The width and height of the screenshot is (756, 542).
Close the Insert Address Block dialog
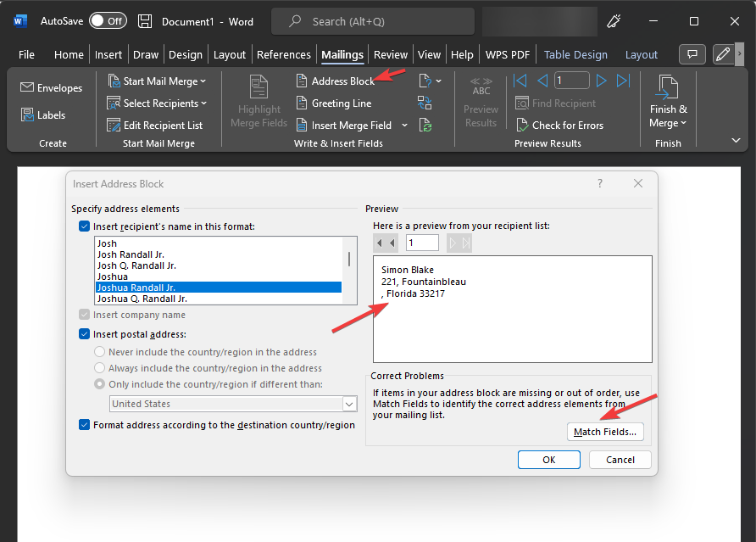click(638, 183)
